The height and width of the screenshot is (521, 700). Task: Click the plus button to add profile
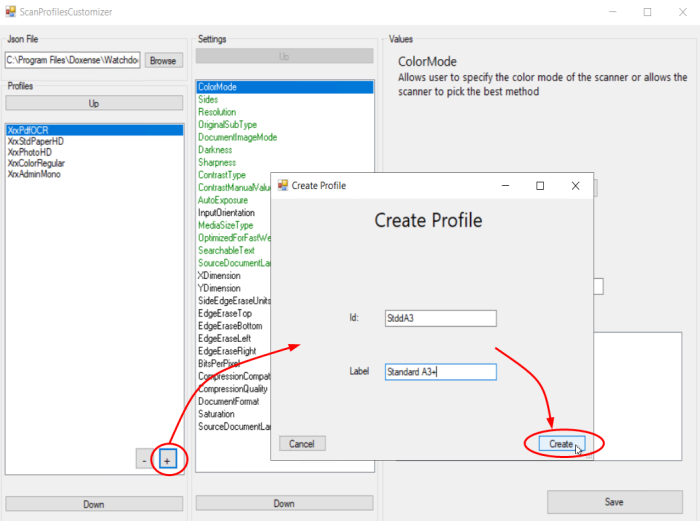coord(167,459)
